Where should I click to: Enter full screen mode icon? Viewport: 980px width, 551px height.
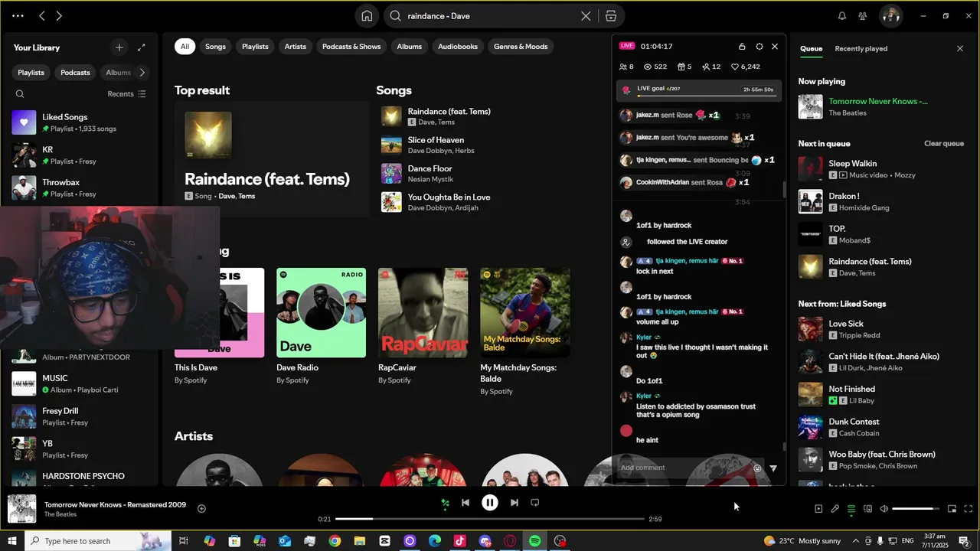coord(968,509)
